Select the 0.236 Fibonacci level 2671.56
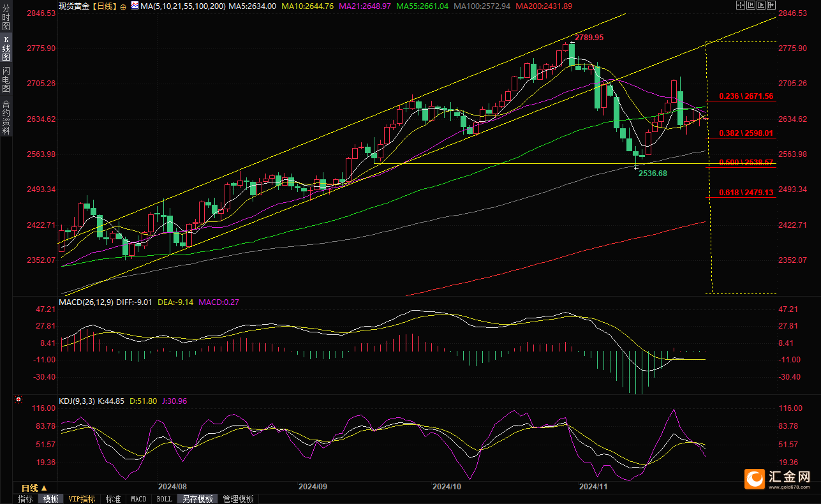The height and width of the screenshot is (504, 821). pyautogui.click(x=746, y=96)
